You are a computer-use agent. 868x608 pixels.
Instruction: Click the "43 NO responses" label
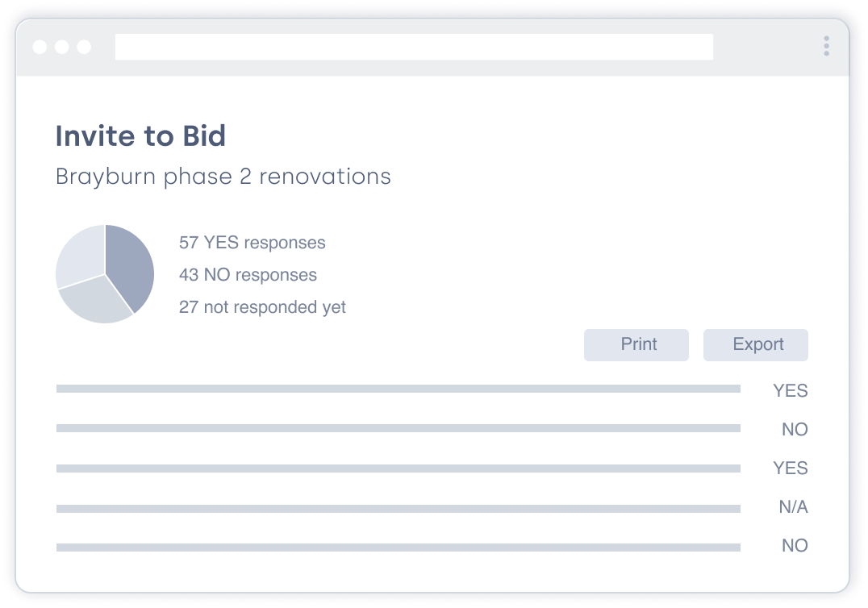[x=248, y=275]
